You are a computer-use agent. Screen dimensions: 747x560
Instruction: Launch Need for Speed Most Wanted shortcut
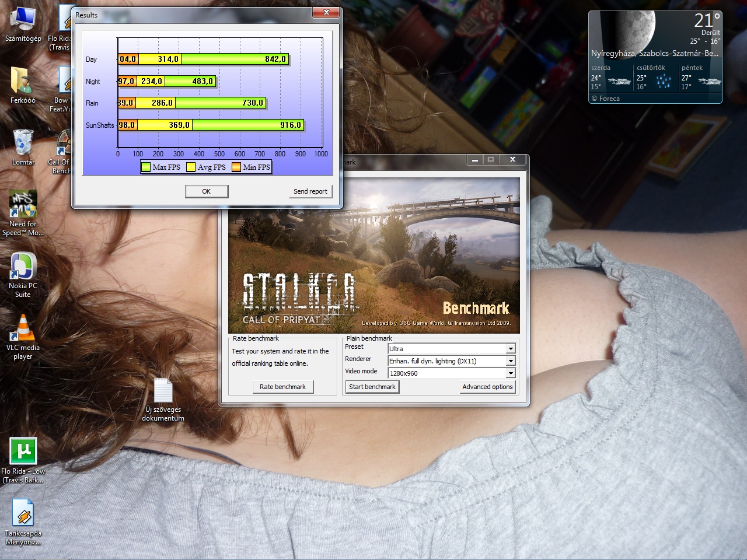tap(23, 213)
